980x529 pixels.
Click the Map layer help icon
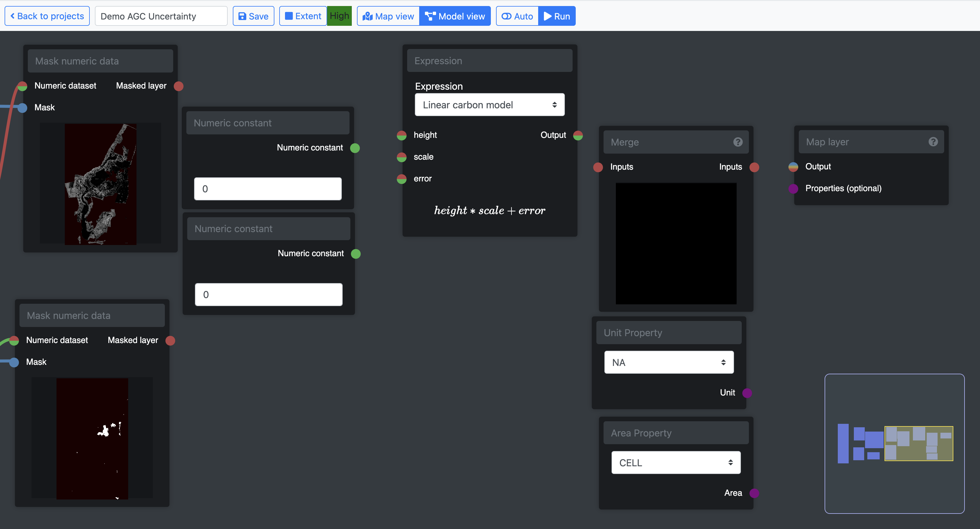pos(933,142)
